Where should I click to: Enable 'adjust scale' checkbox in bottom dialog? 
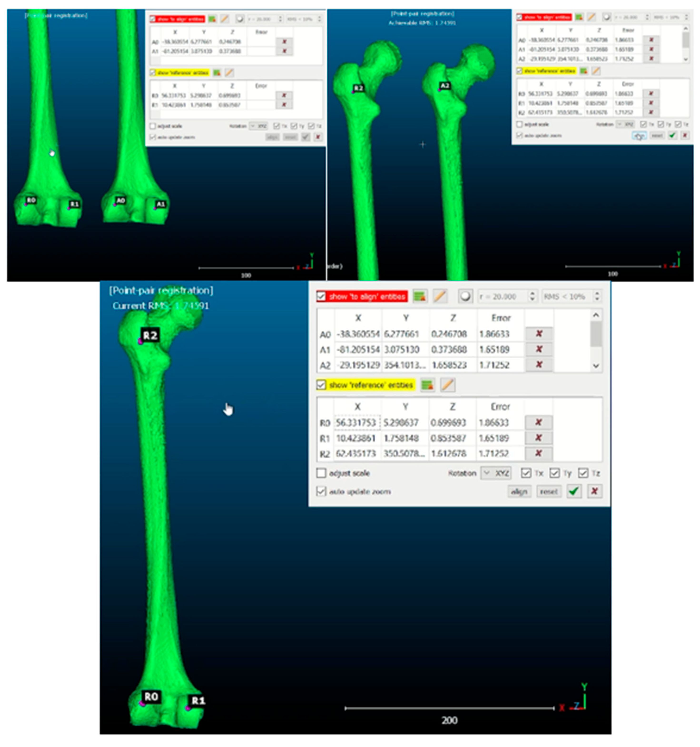[321, 473]
